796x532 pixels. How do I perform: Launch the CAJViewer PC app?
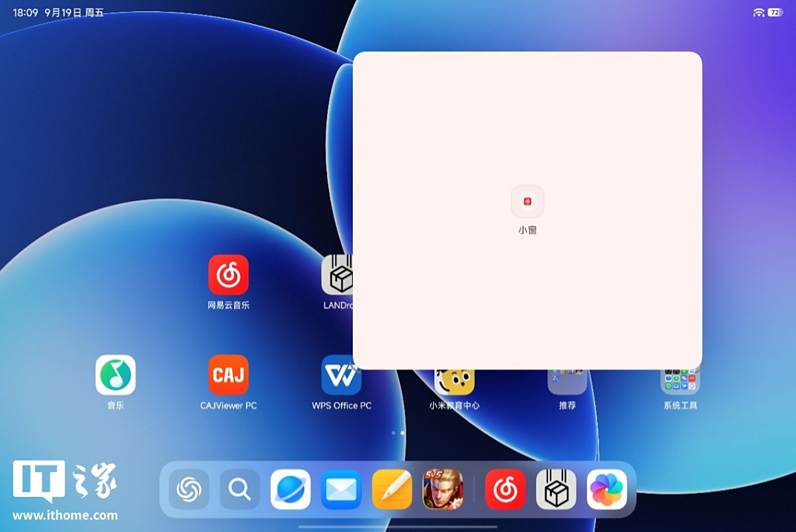coord(228,375)
